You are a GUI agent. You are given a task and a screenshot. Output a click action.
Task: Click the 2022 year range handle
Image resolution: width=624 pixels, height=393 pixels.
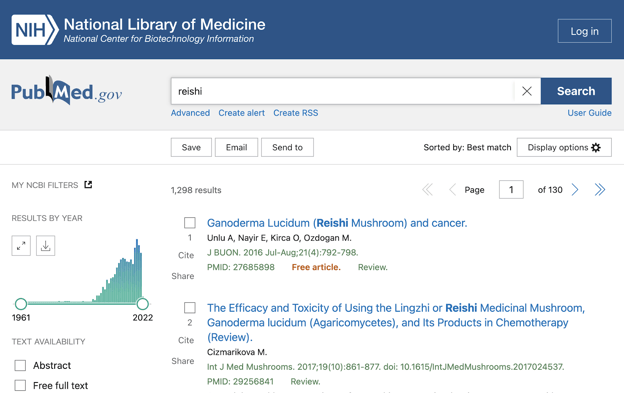point(142,304)
